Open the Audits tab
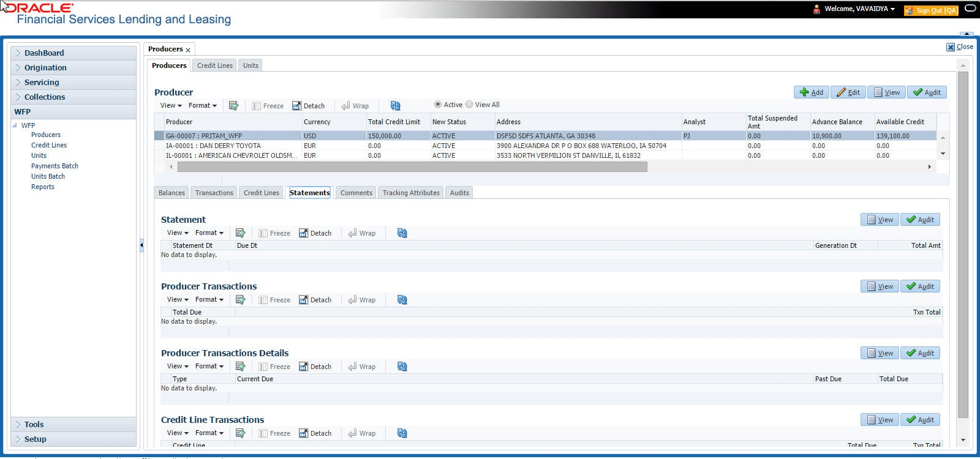Image resolution: width=980 pixels, height=459 pixels. (x=459, y=193)
